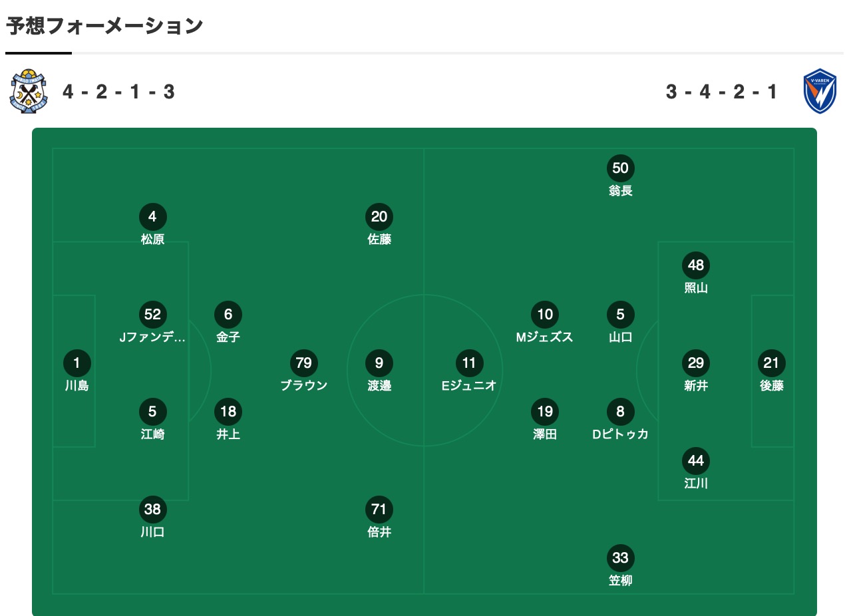The height and width of the screenshot is (616, 845).
Task: Select goalkeeper 後藤 number 21 marker
Action: coord(772,363)
